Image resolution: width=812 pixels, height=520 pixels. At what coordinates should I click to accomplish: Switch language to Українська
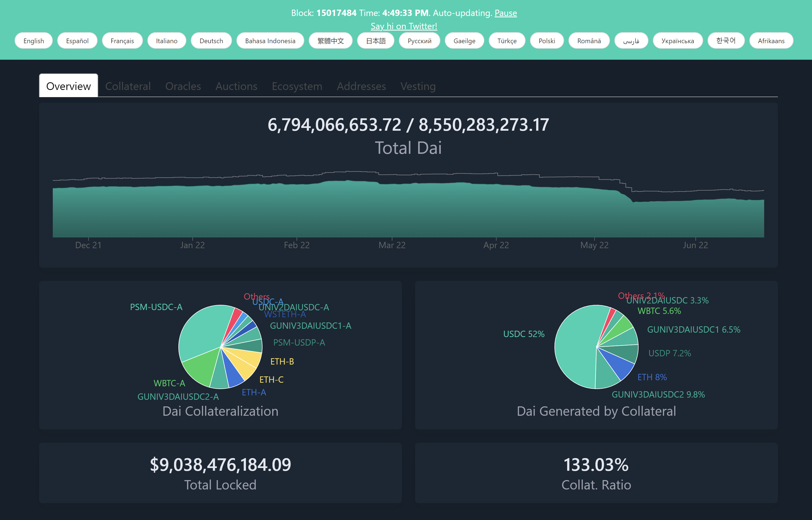(678, 40)
